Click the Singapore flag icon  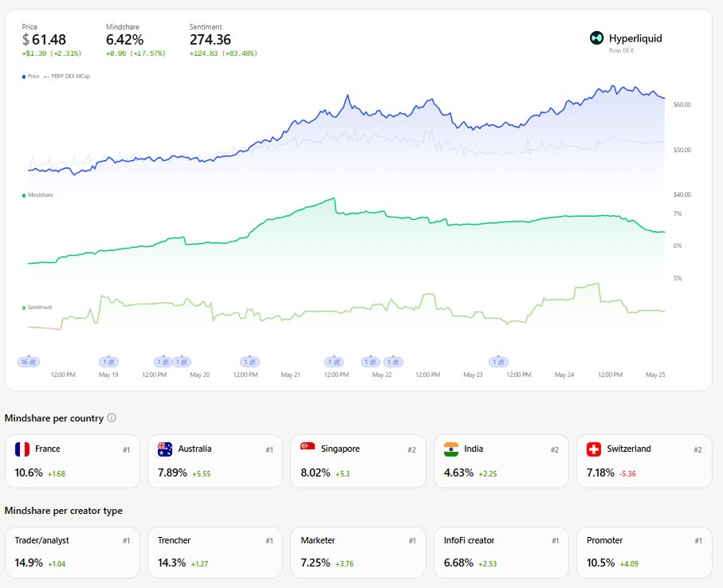coord(308,449)
